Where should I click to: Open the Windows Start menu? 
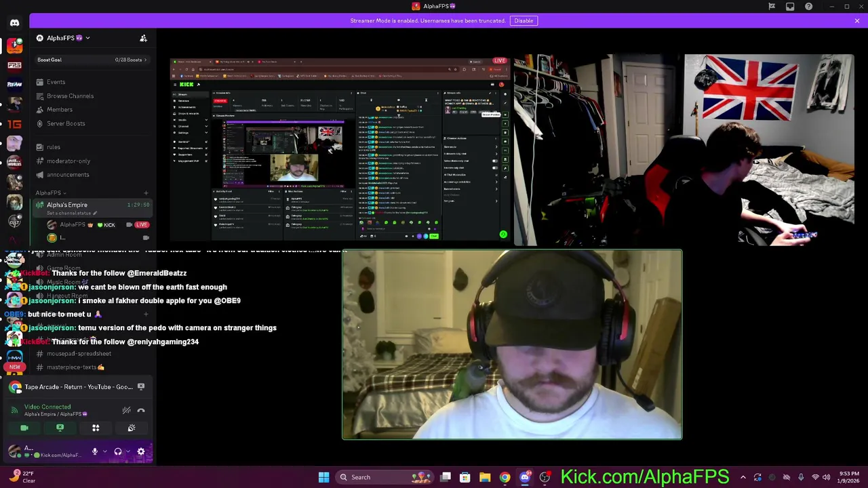click(x=323, y=477)
